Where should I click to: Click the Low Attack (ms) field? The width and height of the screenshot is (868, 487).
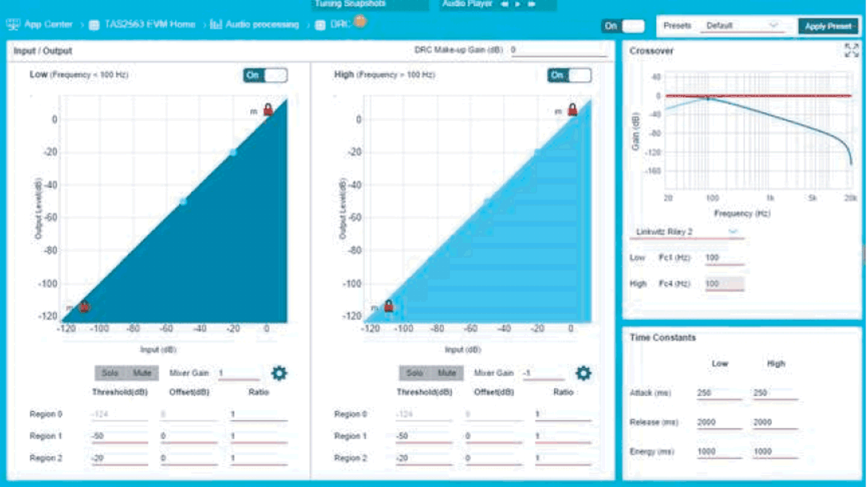tap(719, 393)
